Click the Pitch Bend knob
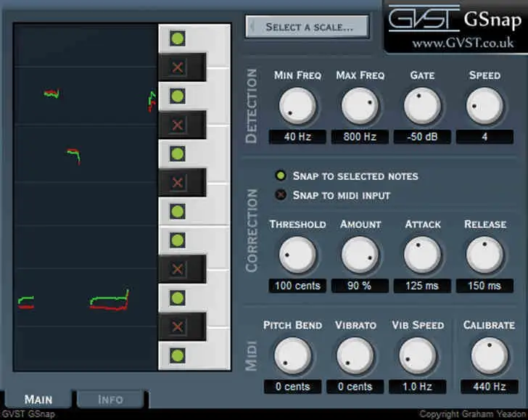Screen dimensions: 528x420 coord(292,356)
